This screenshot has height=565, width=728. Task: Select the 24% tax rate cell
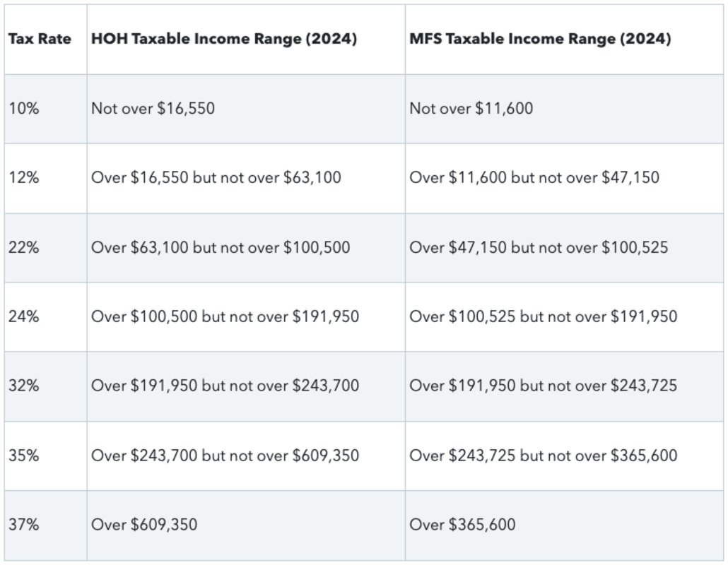coord(24,316)
